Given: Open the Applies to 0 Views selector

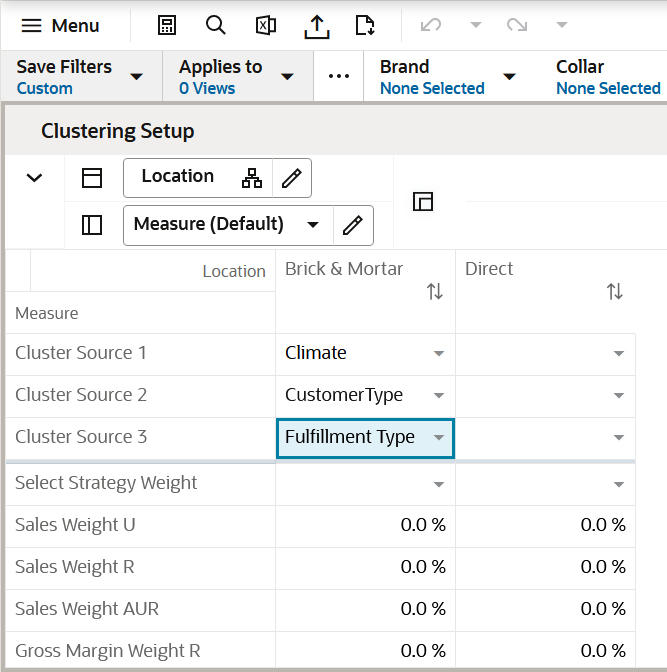Looking at the screenshot, I should [287, 77].
